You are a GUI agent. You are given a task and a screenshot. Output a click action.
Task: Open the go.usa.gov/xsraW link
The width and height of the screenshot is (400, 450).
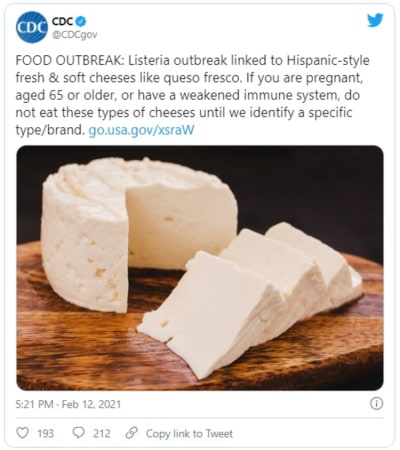coord(141,130)
